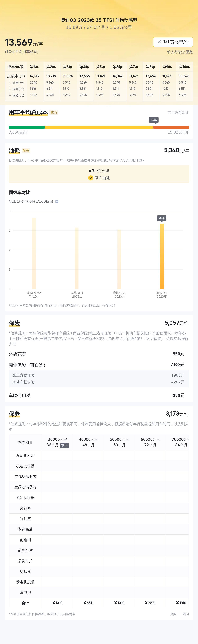Select the 60000公里 72个月 maintenance column
This screenshot has height=644, width=198.
(150, 442)
